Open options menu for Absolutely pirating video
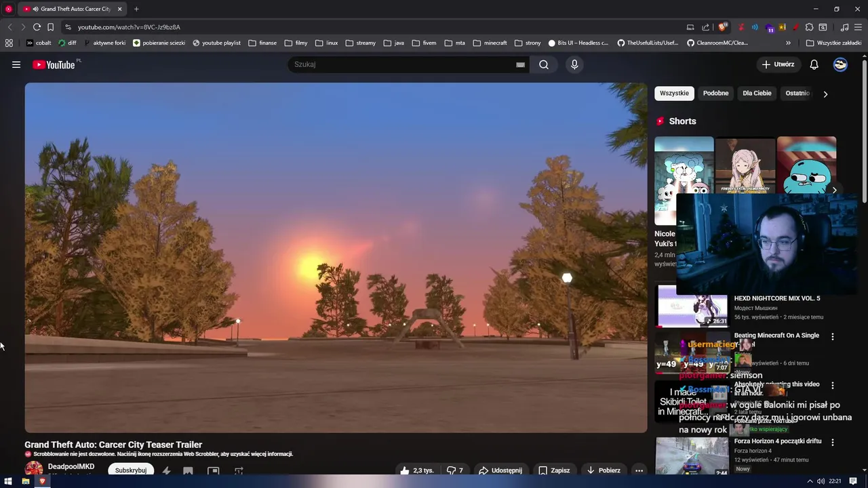This screenshot has width=868, height=488. (x=833, y=385)
